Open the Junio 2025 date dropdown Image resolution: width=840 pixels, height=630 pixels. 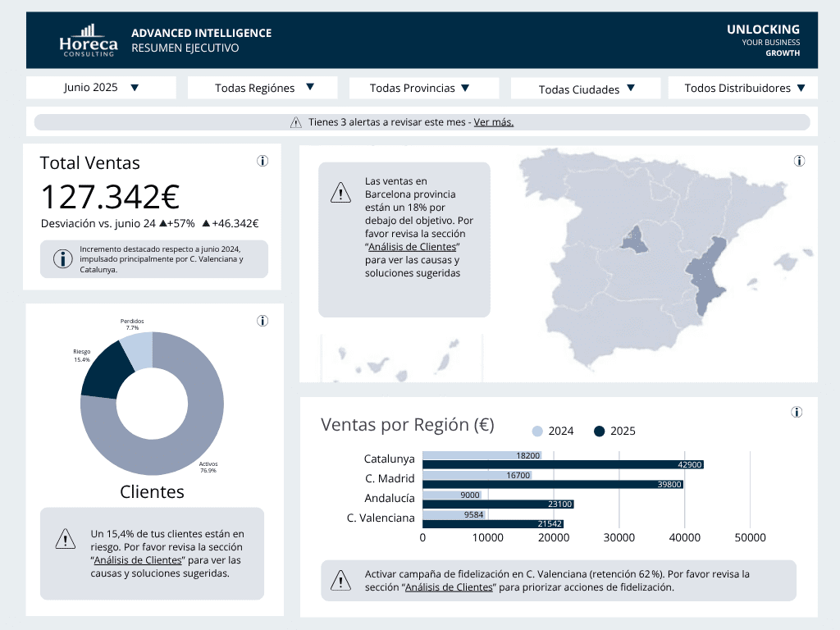click(100, 87)
